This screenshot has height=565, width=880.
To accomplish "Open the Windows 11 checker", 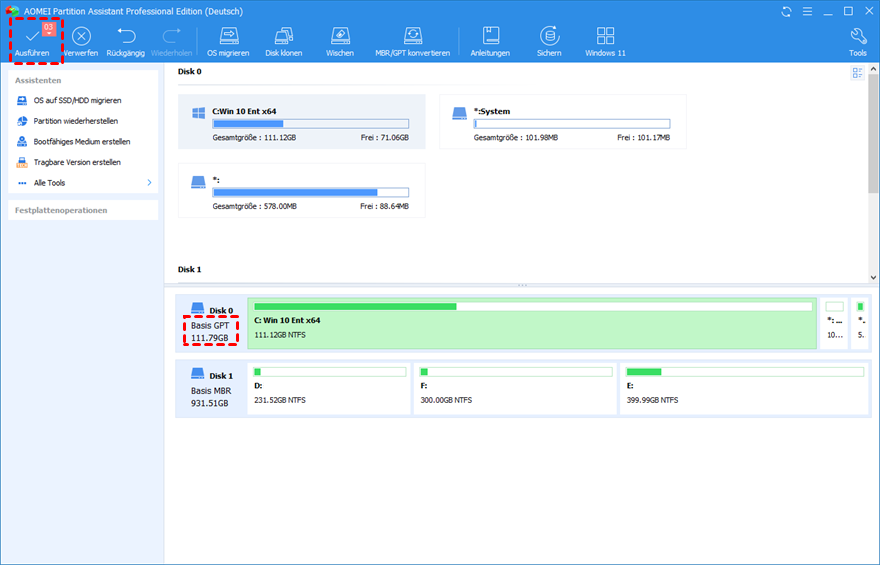I will pos(605,42).
